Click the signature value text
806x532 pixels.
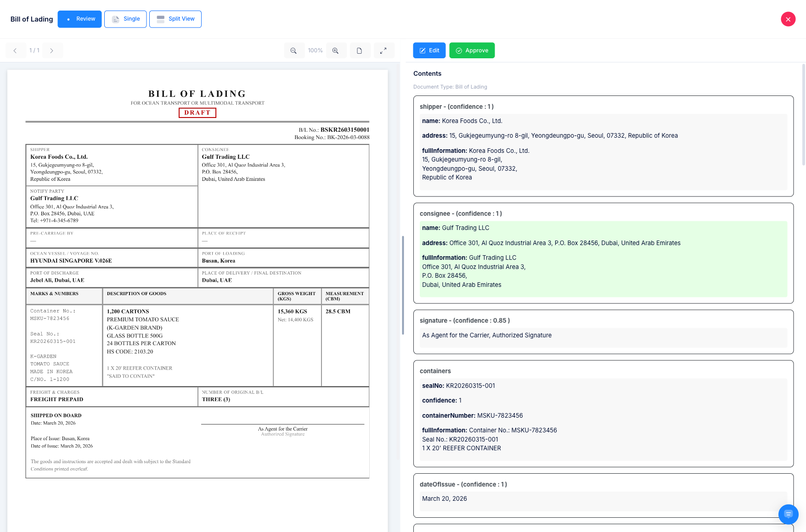click(x=487, y=336)
